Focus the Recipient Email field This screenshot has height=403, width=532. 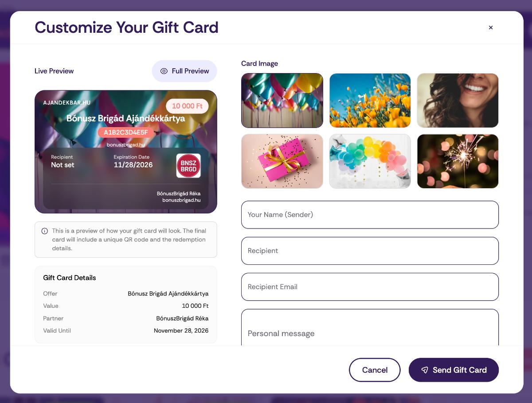coord(370,287)
